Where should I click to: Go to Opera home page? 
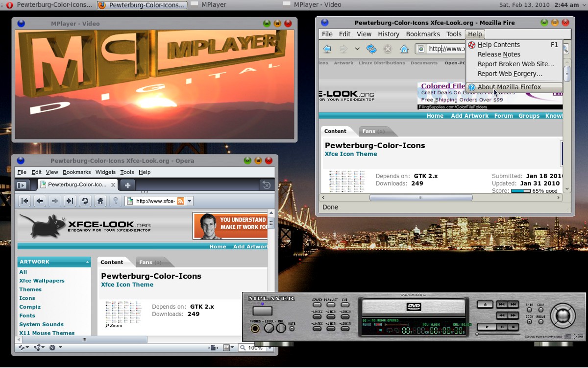tap(100, 201)
